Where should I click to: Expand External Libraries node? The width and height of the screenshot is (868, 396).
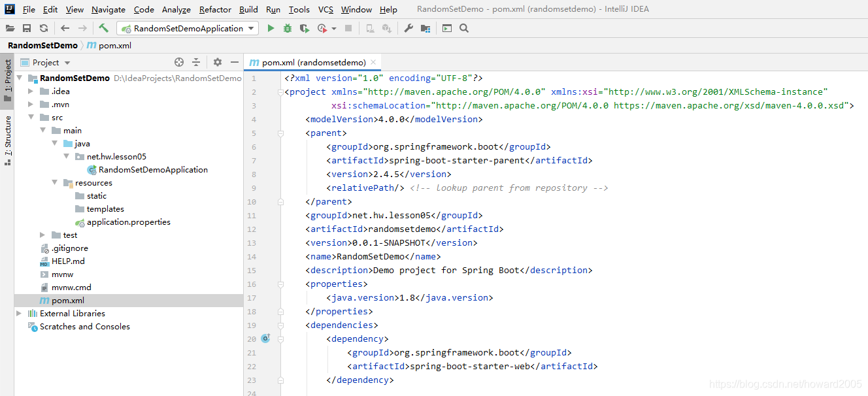(19, 313)
